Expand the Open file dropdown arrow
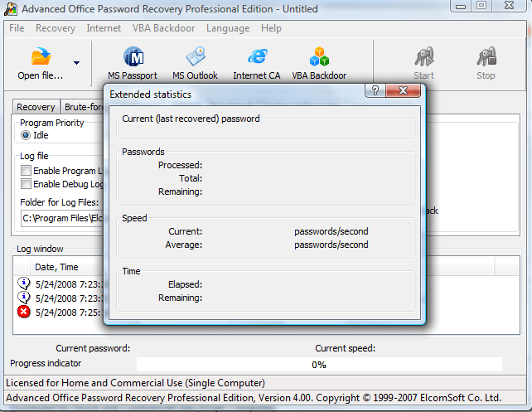This screenshot has width=532, height=412. click(77, 63)
